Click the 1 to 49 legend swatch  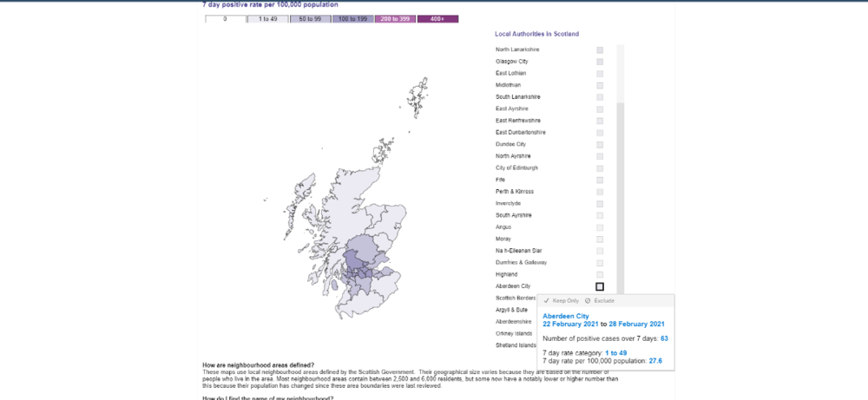click(x=267, y=18)
